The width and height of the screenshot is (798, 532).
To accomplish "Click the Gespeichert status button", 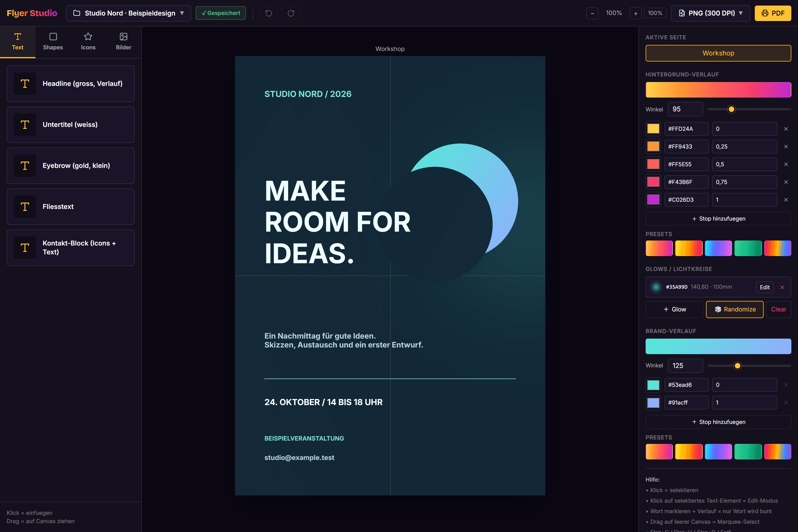I will [x=221, y=13].
